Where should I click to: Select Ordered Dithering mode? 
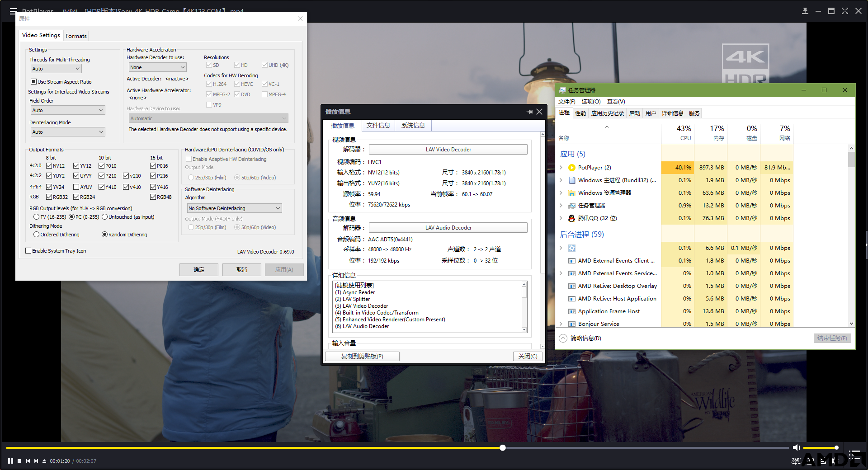tap(36, 235)
